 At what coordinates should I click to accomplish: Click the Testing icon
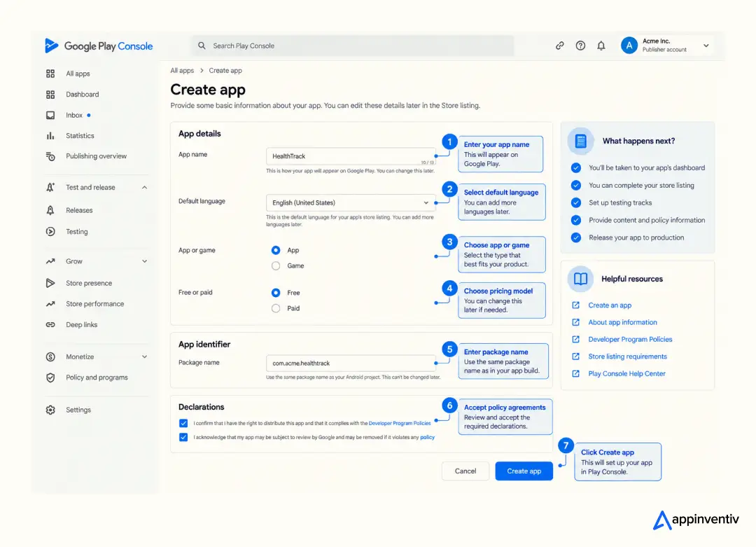50,232
